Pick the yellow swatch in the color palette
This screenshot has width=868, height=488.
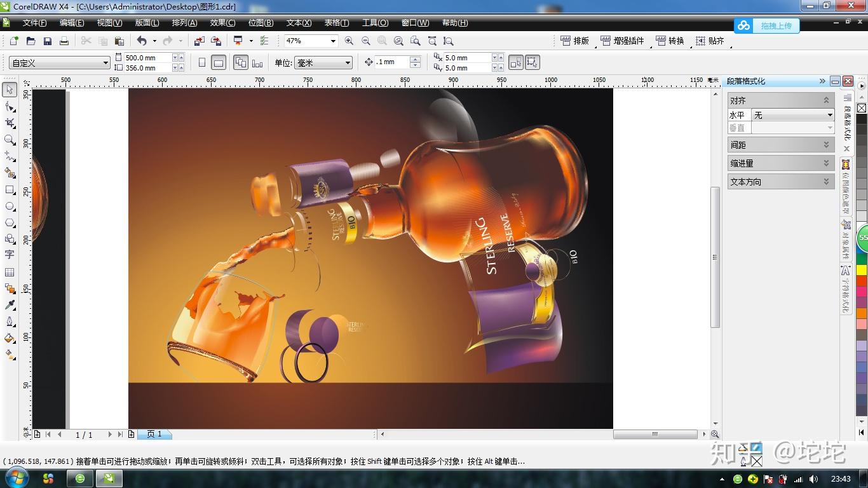(862, 270)
